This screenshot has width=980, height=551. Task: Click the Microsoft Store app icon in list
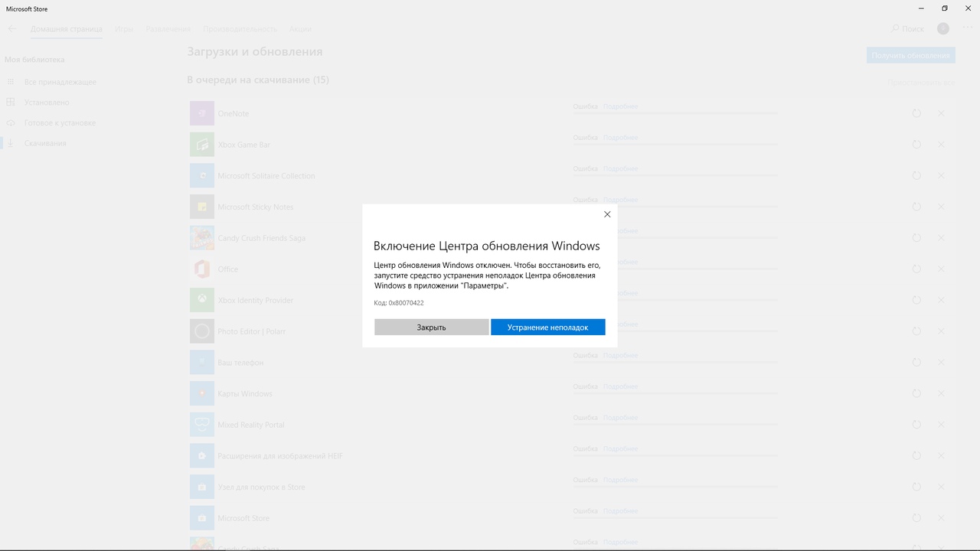click(202, 518)
